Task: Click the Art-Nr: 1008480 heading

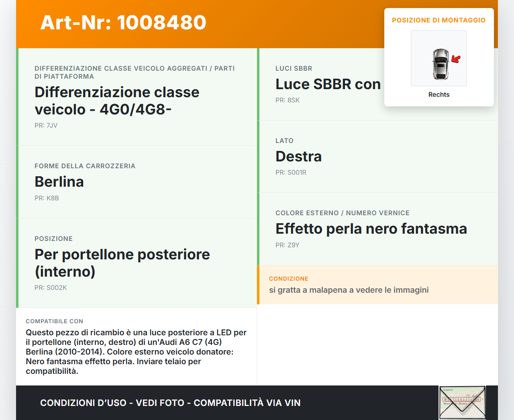Action: 123,22
